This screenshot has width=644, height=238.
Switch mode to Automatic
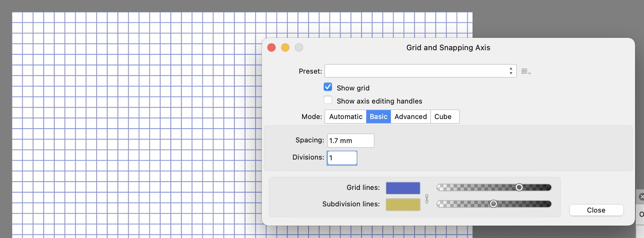[x=345, y=117]
